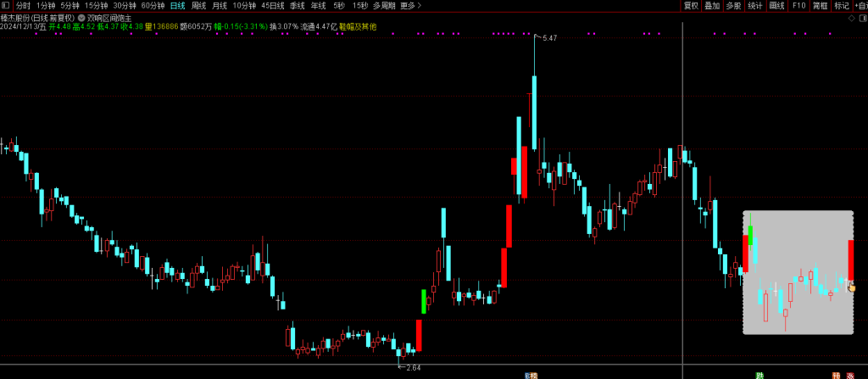Click the green 跌 marker on bottom axis
This screenshot has height=379, width=868.
click(759, 375)
